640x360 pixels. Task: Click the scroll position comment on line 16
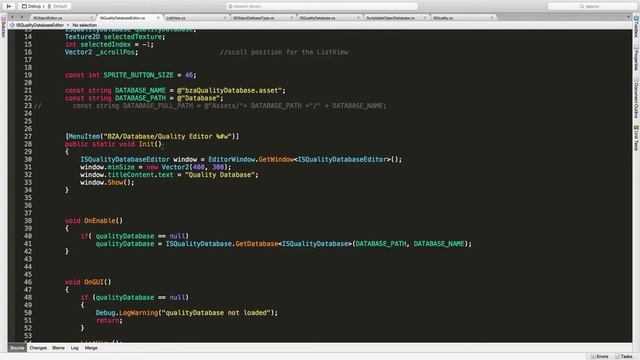(x=284, y=52)
